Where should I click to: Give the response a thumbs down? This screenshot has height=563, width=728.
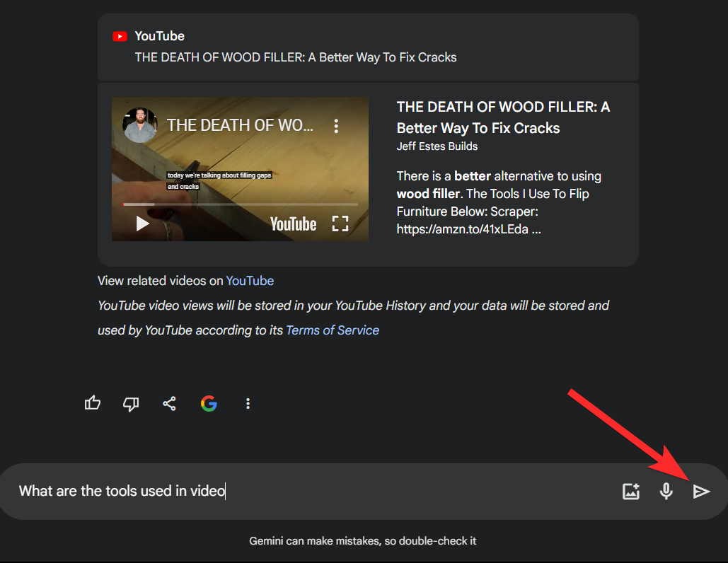click(131, 404)
